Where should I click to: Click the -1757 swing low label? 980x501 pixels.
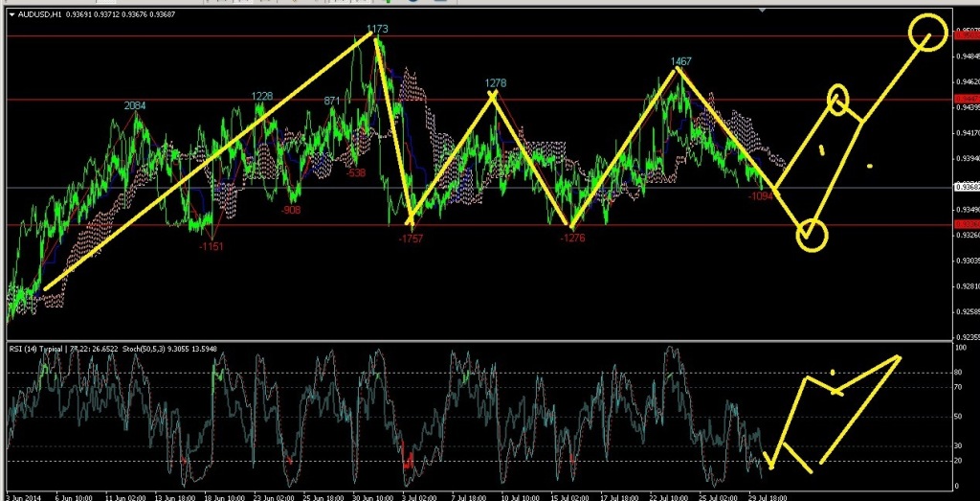click(x=410, y=237)
